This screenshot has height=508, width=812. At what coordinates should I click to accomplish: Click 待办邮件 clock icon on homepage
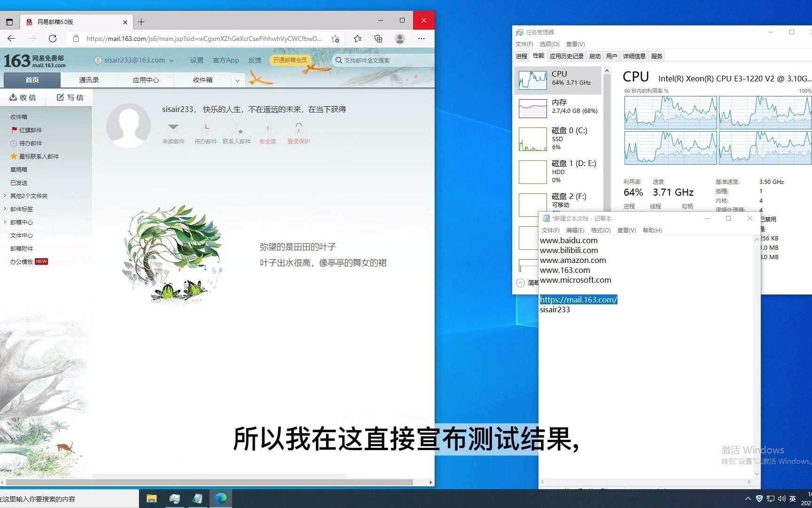click(x=206, y=127)
